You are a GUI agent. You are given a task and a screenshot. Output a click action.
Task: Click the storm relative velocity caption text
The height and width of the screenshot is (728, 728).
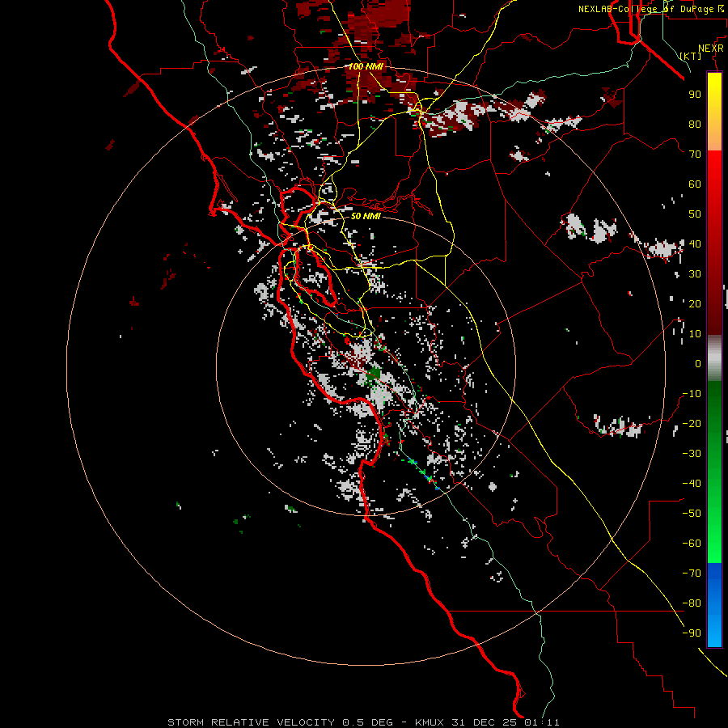click(363, 722)
